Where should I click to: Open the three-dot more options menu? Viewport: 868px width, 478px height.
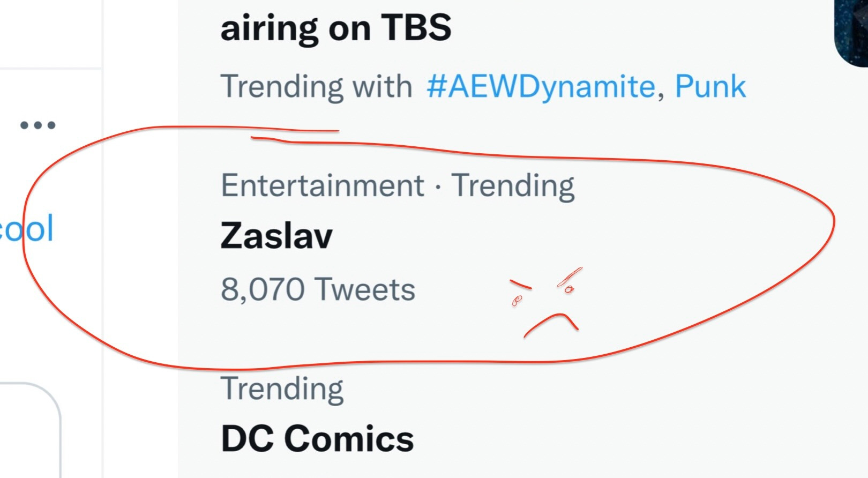coord(38,125)
